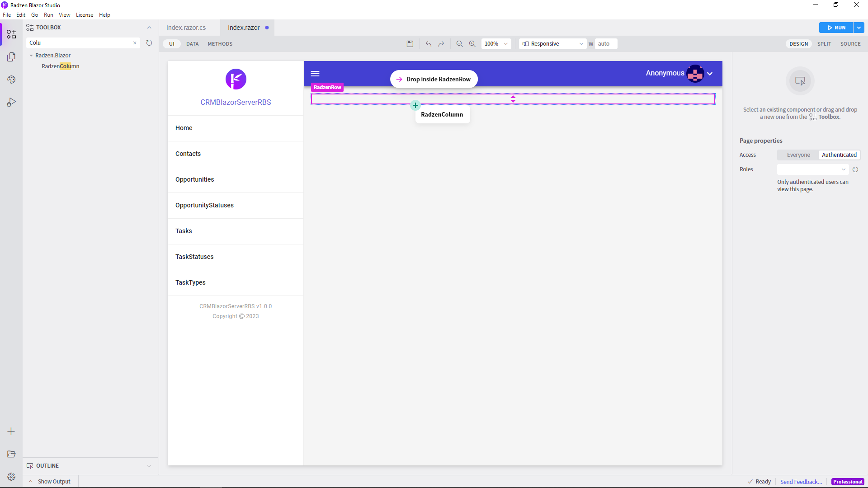Open the Responsive viewport dropdown
This screenshot has width=868, height=488.
tap(552, 44)
